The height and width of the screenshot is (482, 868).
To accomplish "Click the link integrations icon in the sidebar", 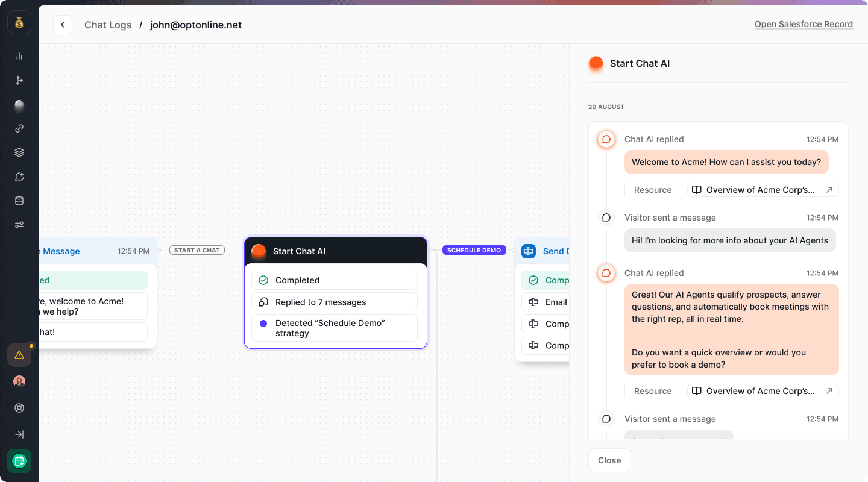I will tap(19, 128).
